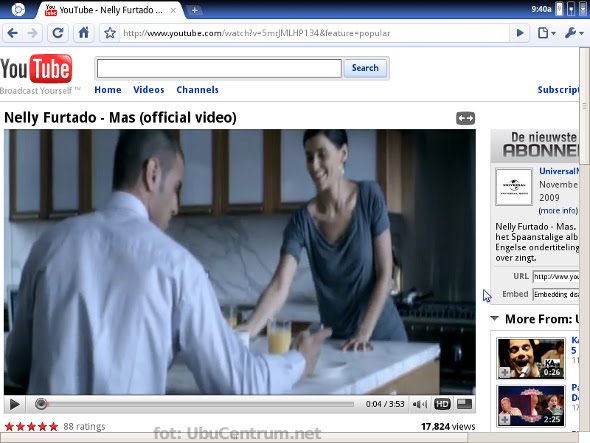
Task: Focus the YouTube search box
Action: click(219, 68)
